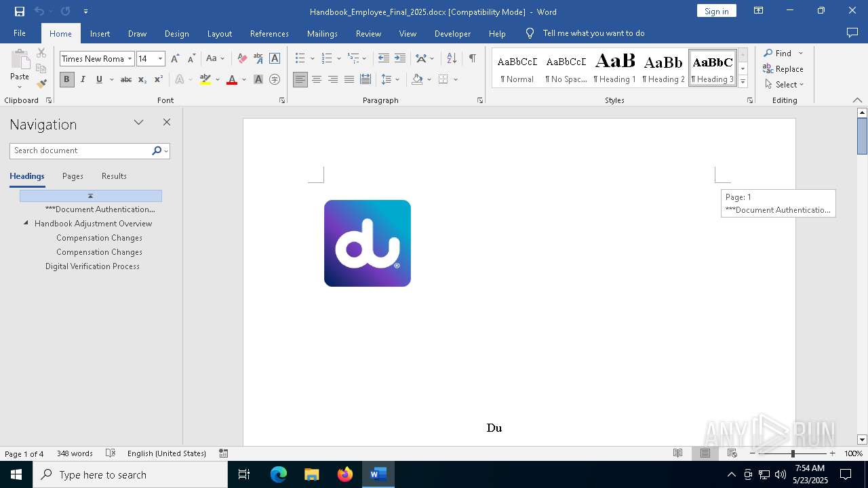The image size is (868, 488).
Task: Open the font size dropdown
Action: tap(161, 59)
